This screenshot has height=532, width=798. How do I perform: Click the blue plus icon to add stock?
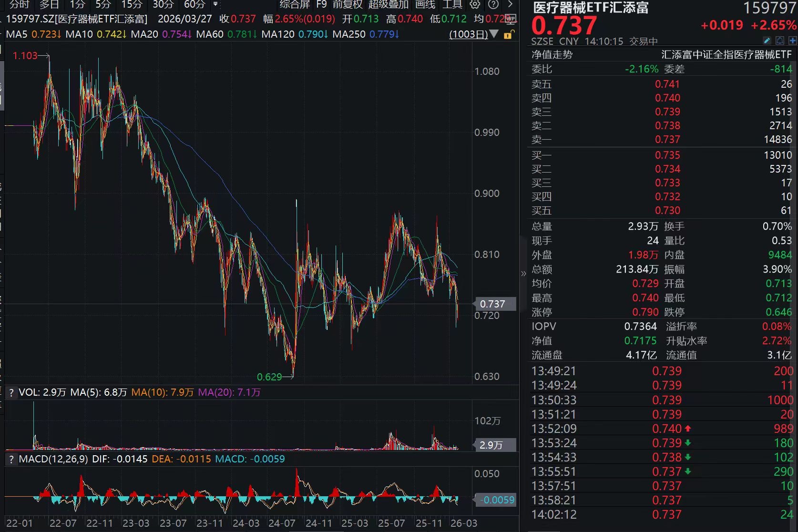coord(792,41)
